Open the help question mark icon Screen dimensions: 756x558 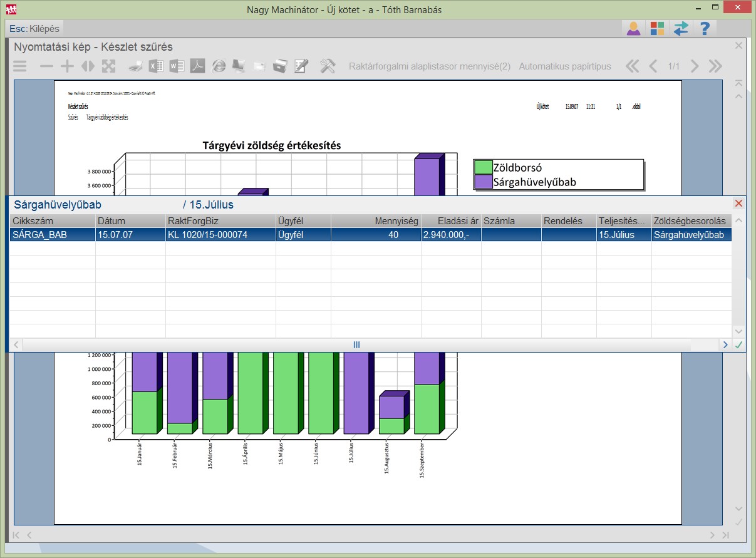[705, 29]
